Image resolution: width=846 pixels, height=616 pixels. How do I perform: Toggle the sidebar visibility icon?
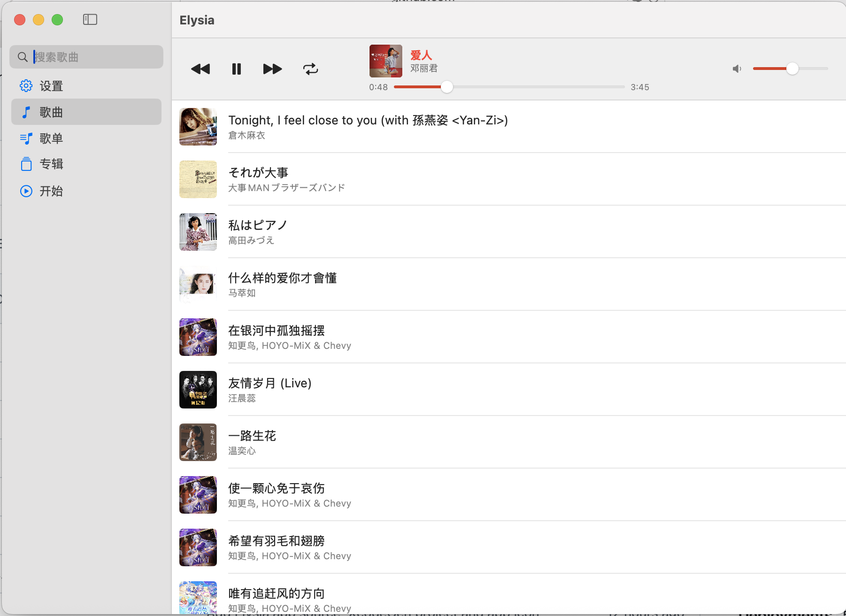(x=90, y=19)
